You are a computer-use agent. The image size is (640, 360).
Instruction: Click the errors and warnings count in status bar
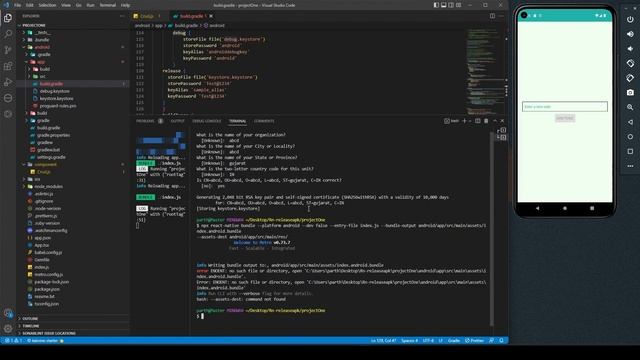tap(13, 340)
